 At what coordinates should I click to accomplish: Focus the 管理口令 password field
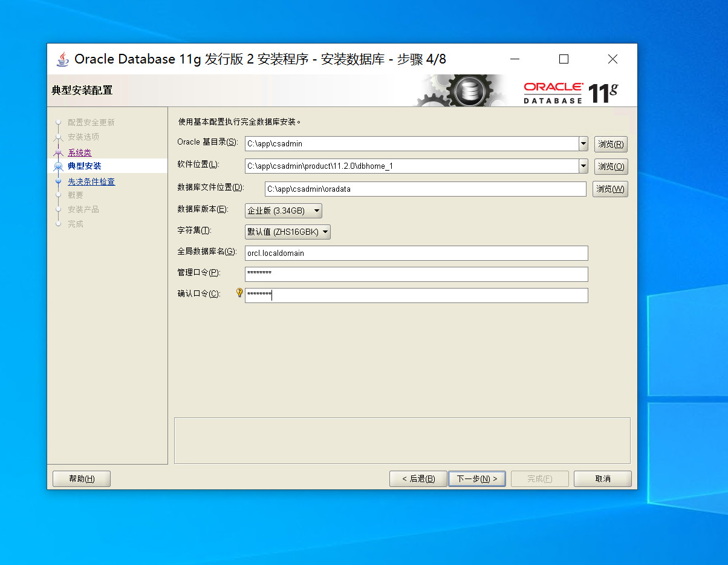pyautogui.click(x=416, y=274)
